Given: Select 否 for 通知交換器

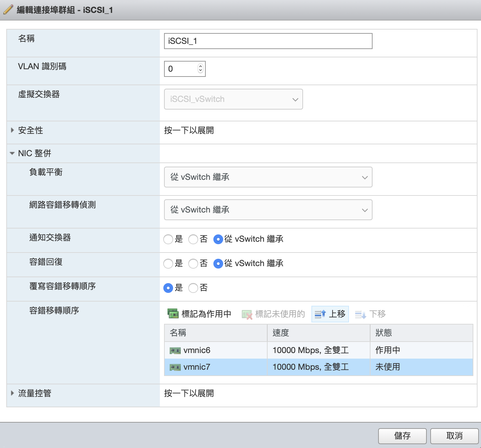Looking at the screenshot, I should pos(193,239).
